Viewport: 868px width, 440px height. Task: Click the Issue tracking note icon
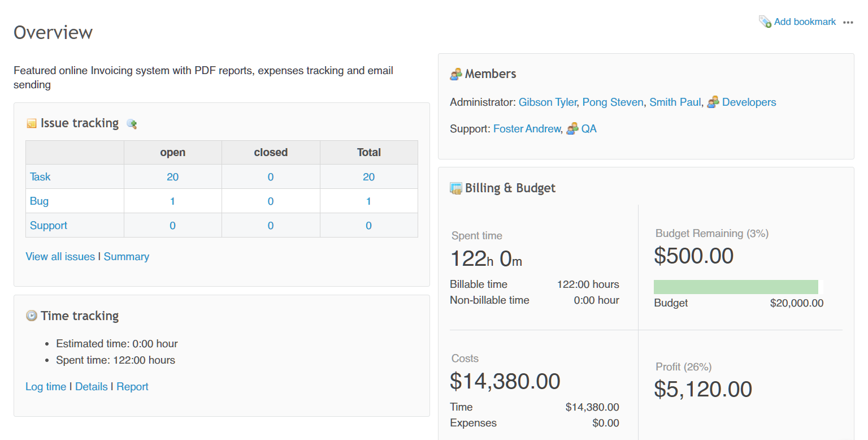(32, 123)
